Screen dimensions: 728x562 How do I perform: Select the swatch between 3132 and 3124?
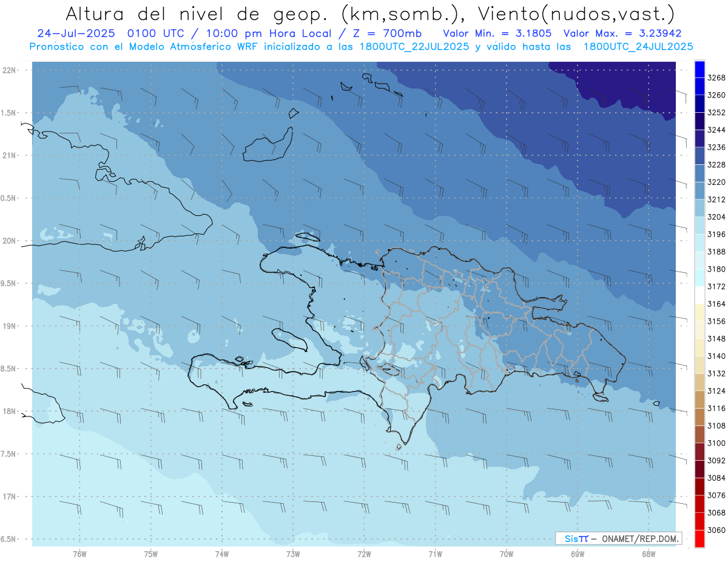pos(699,382)
